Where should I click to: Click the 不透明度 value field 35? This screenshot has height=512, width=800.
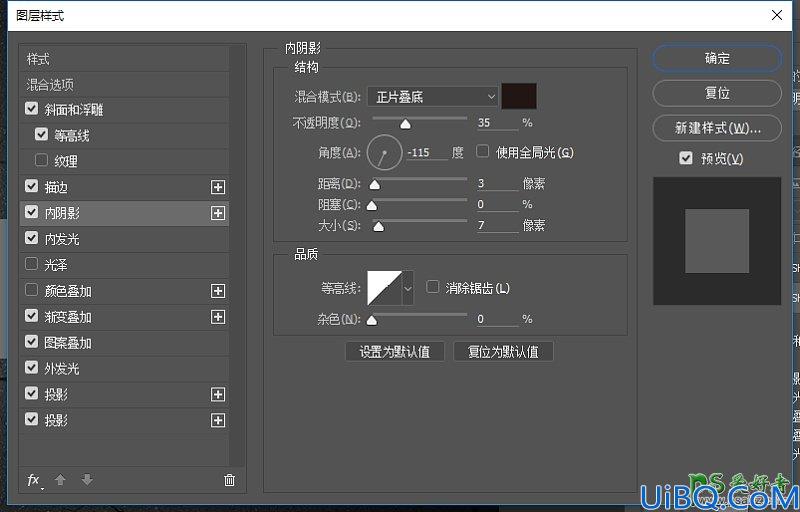497,123
